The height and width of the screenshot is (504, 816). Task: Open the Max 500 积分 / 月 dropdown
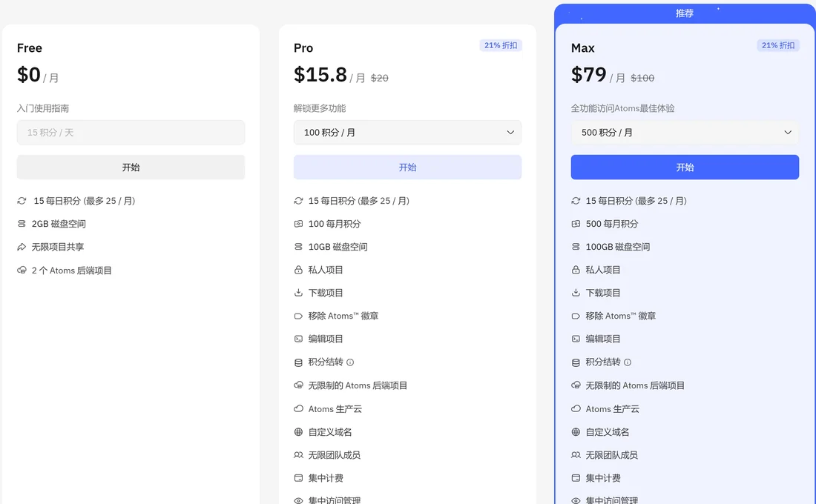(685, 133)
